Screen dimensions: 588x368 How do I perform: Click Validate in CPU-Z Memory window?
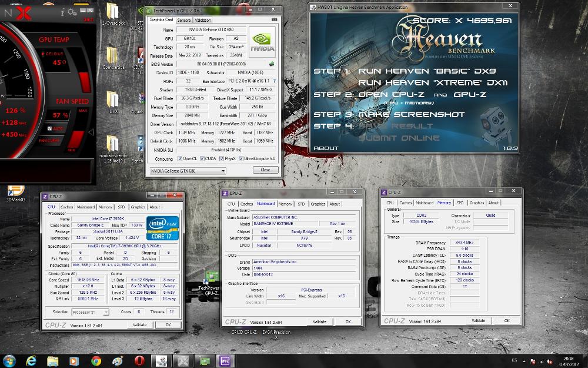tap(479, 321)
